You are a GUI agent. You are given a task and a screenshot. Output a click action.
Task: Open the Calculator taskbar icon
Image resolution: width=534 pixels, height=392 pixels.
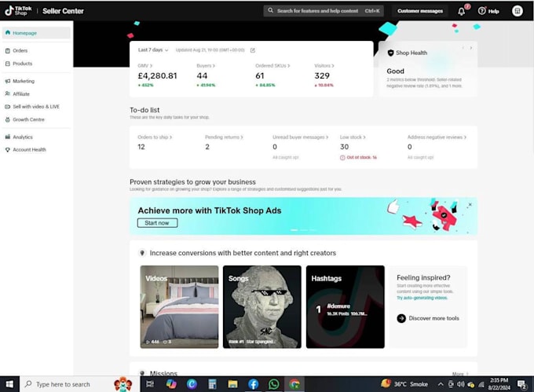pyautogui.click(x=212, y=384)
